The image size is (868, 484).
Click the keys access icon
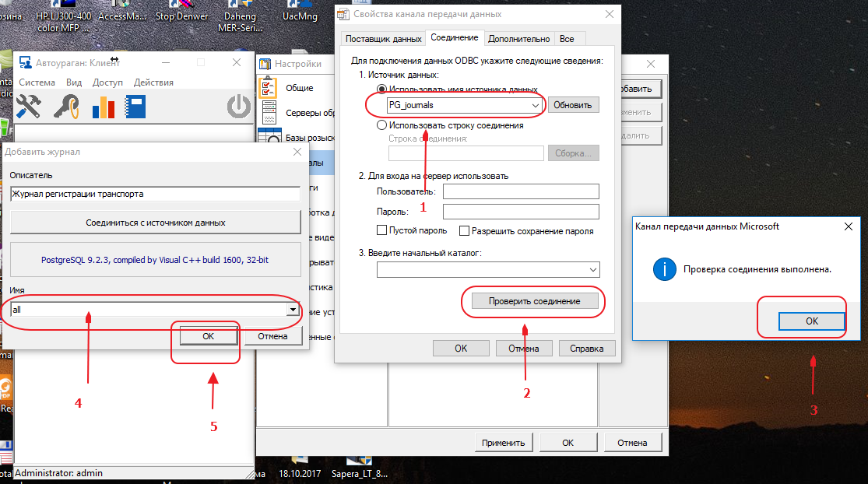[x=67, y=106]
